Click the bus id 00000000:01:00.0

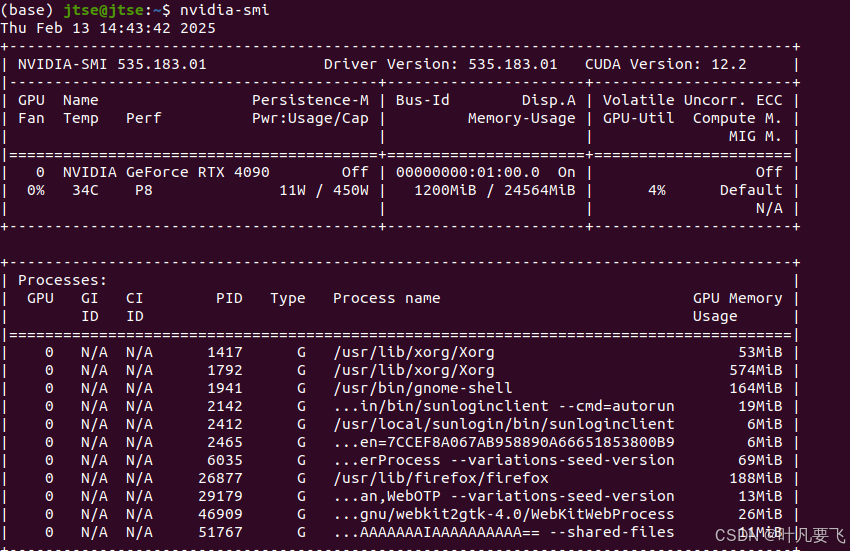tap(467, 172)
